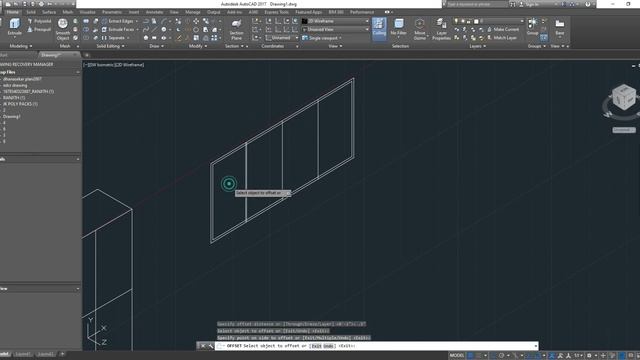The image size is (640, 360).
Task: Open the Drawing1 file tab
Action: (59, 55)
